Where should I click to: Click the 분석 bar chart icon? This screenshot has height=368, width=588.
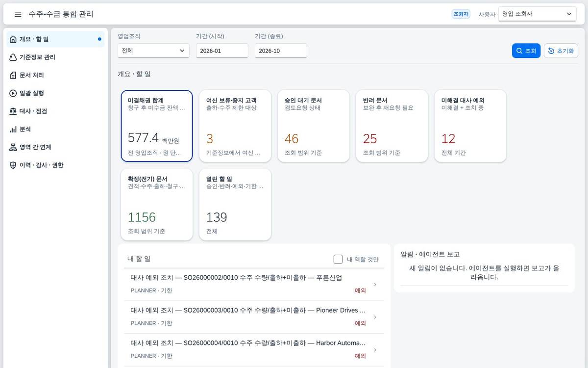pyautogui.click(x=13, y=129)
